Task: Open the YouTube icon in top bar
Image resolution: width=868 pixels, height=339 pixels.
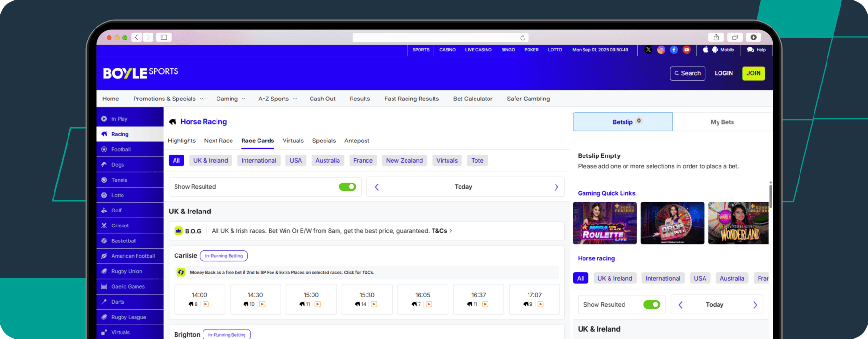Action: coord(686,50)
